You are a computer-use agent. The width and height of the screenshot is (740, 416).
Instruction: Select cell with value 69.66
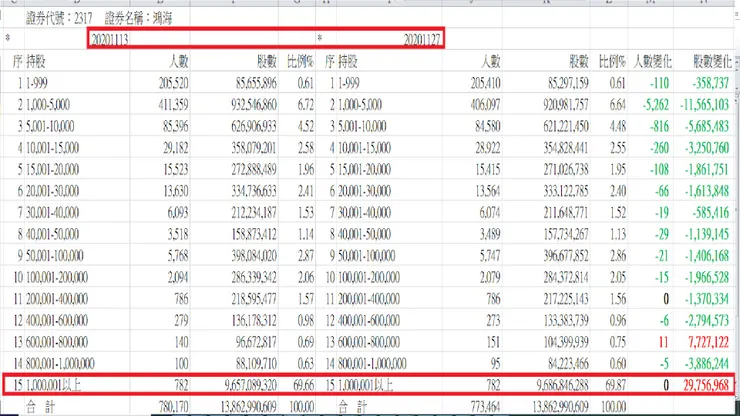click(303, 385)
